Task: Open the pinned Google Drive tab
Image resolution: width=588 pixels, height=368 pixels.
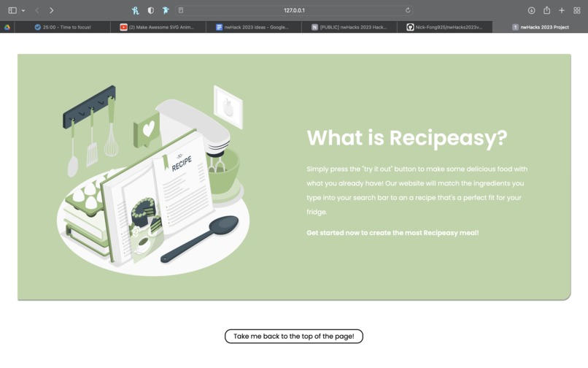Action: point(7,27)
